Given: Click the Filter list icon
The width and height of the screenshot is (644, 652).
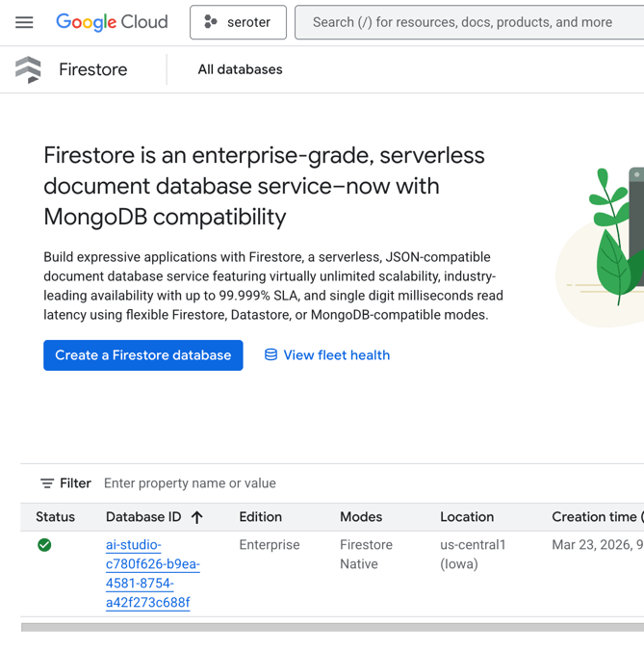Looking at the screenshot, I should click(x=47, y=483).
